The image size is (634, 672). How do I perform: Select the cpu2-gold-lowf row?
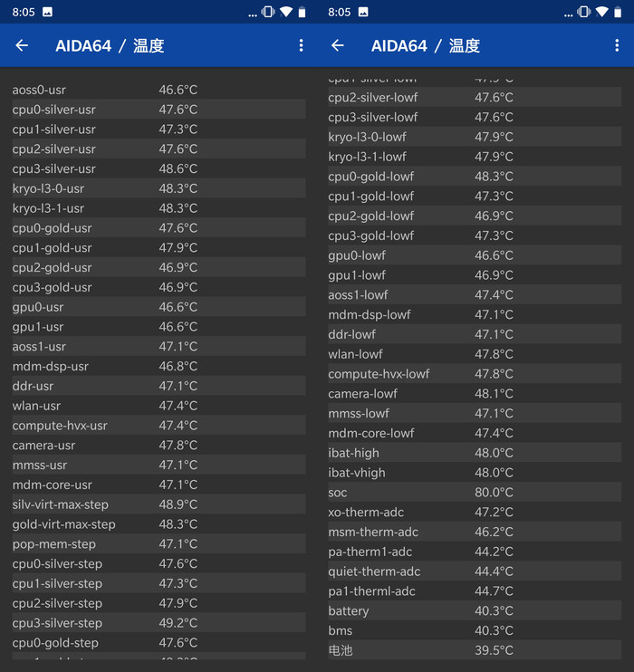point(475,216)
